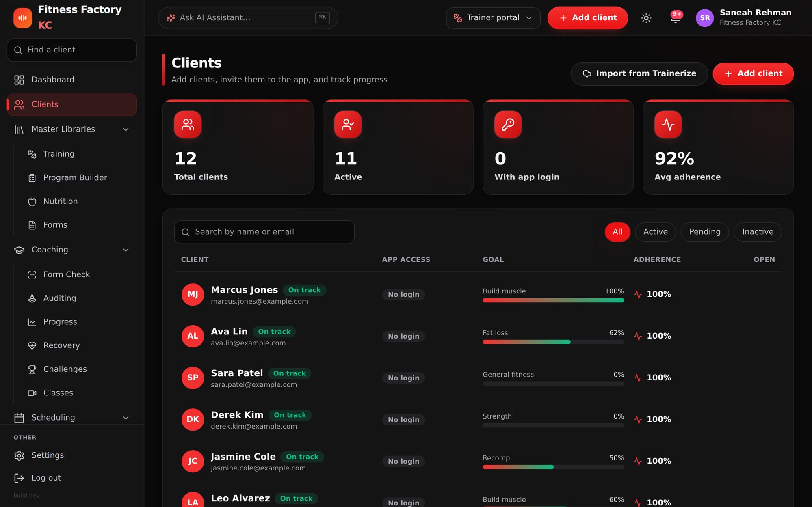Filter clients by All
Image resolution: width=812 pixels, height=507 pixels.
[x=617, y=232]
